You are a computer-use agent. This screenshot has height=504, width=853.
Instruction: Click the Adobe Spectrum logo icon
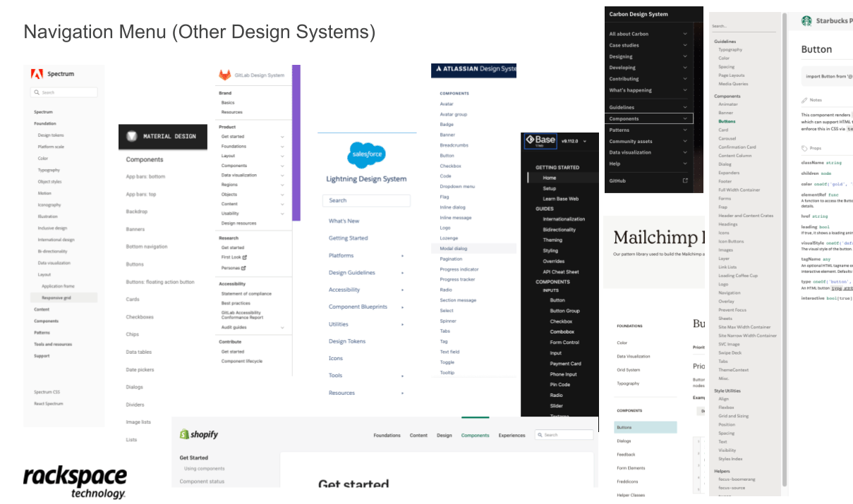[37, 74]
